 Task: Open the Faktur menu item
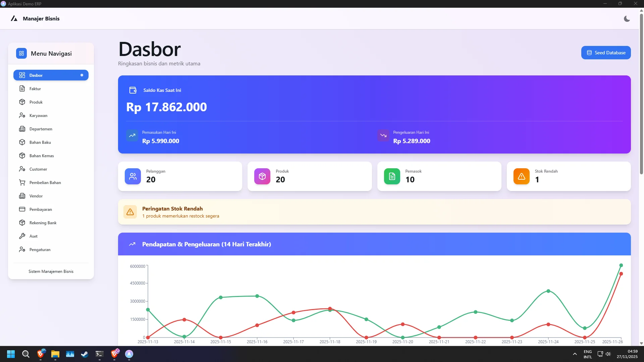point(35,89)
